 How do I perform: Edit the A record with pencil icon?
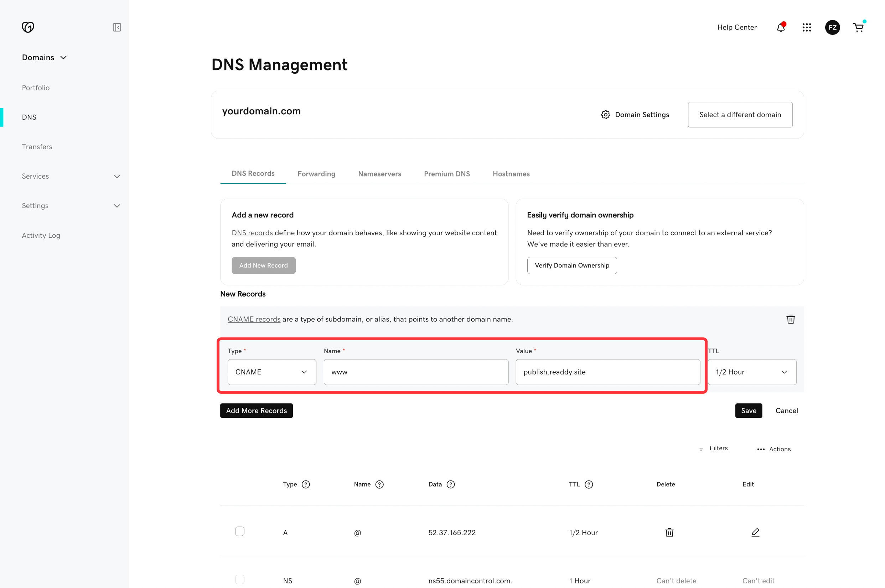point(755,532)
